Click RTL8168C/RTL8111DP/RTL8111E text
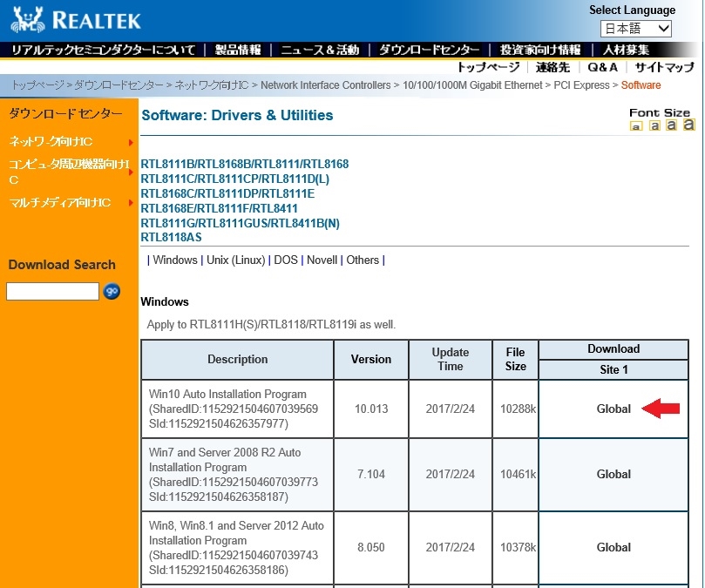This screenshot has width=705, height=588. pyautogui.click(x=227, y=193)
